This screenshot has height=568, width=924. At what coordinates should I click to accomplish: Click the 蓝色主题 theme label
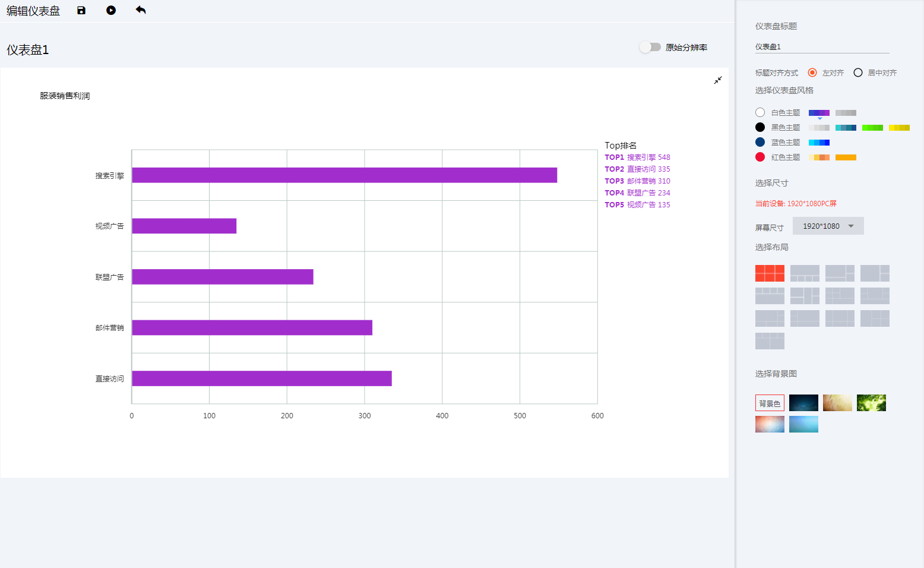786,143
